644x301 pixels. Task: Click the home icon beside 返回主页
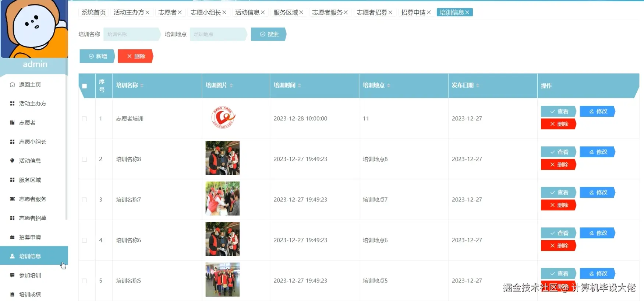(12, 84)
